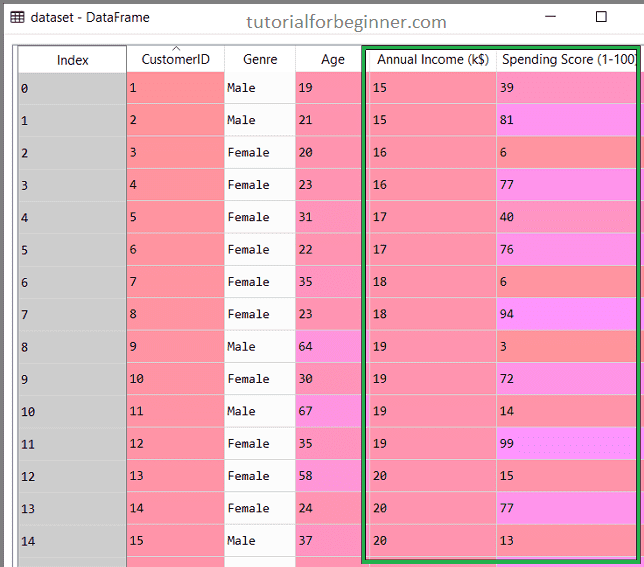Select Genre cell in row 2 (Female)
Viewport: 644px width, 567px height.
pos(260,153)
